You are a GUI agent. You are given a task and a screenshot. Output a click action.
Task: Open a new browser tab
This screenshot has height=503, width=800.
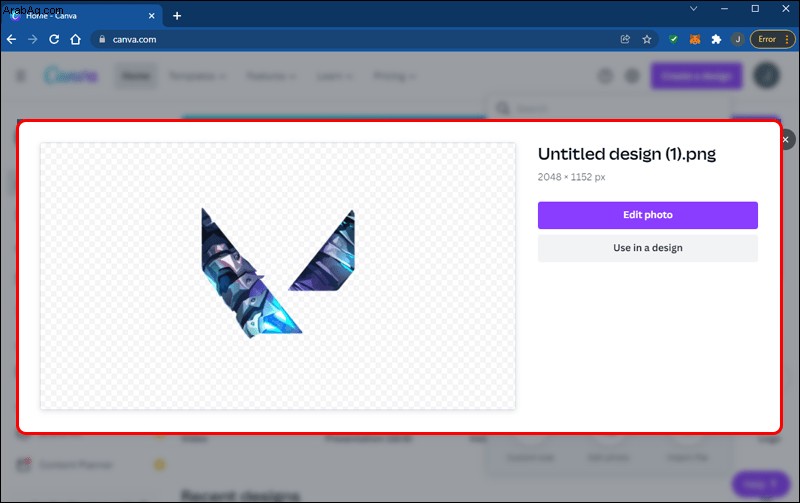(x=177, y=16)
